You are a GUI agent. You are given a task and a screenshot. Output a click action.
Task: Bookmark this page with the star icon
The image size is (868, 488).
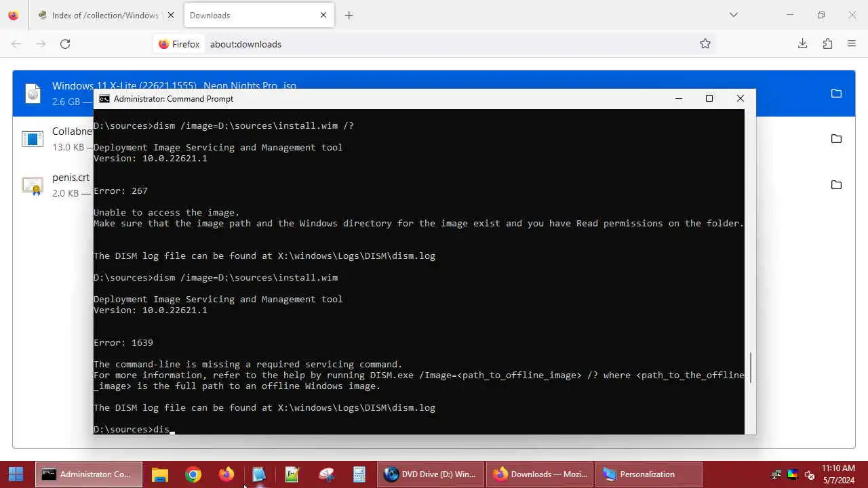[x=705, y=44]
